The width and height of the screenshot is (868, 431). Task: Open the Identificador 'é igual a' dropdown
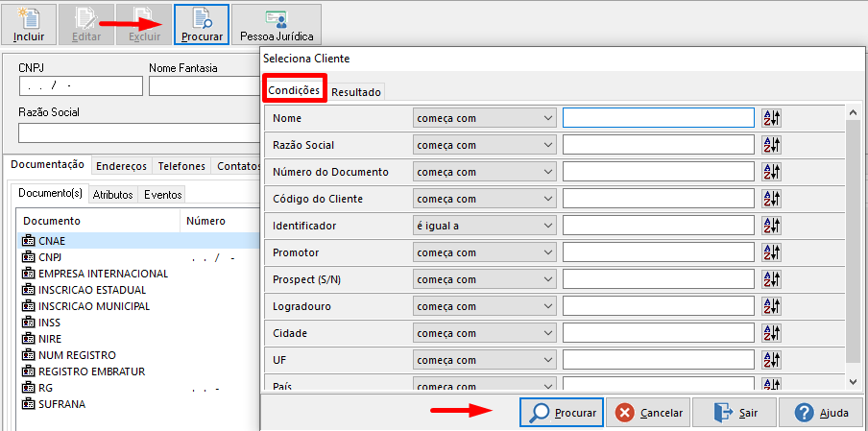coord(484,226)
